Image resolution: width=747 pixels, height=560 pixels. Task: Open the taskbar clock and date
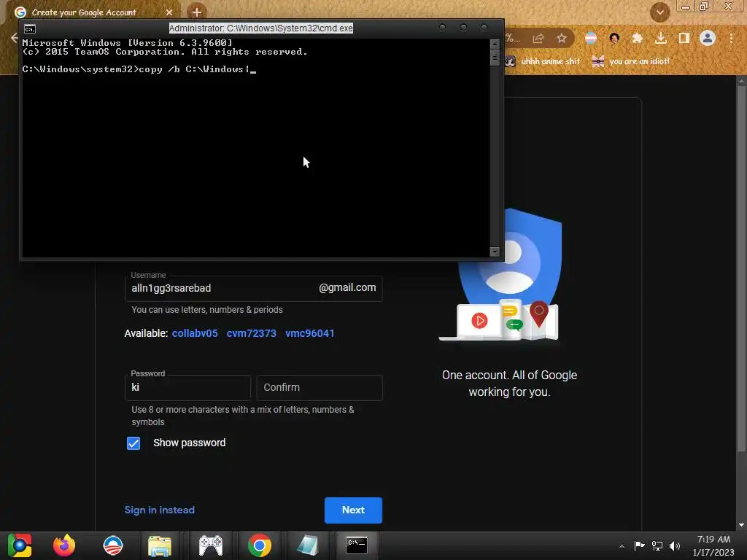tap(713, 545)
